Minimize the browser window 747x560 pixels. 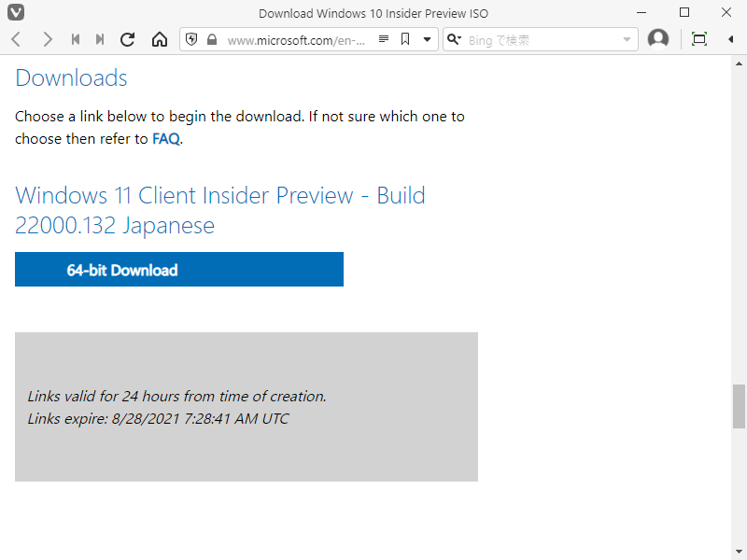pos(641,13)
